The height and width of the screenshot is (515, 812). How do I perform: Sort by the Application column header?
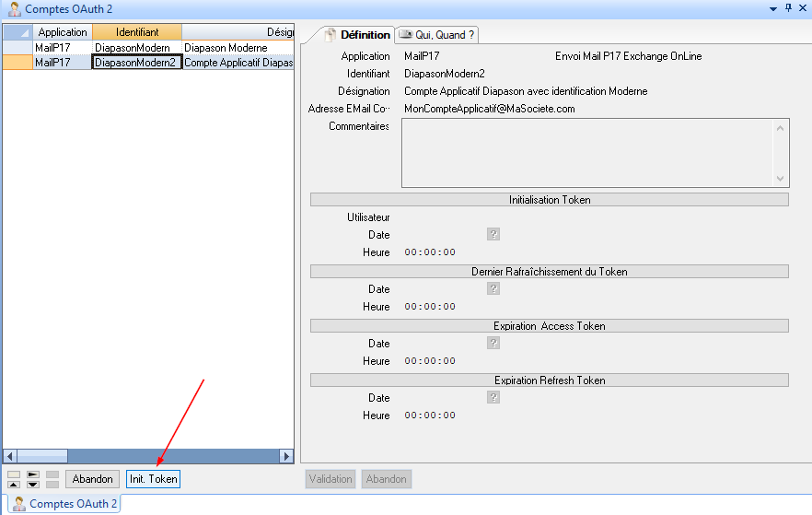(x=63, y=32)
